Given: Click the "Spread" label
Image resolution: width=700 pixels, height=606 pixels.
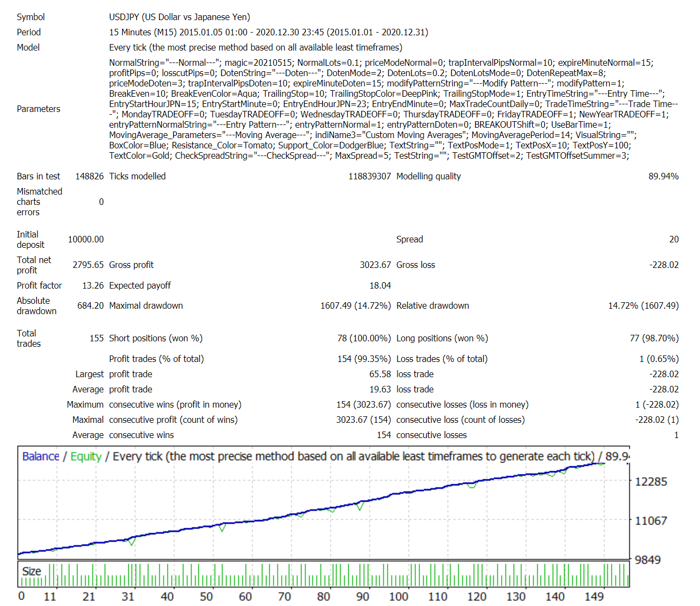Looking at the screenshot, I should pyautogui.click(x=409, y=240).
